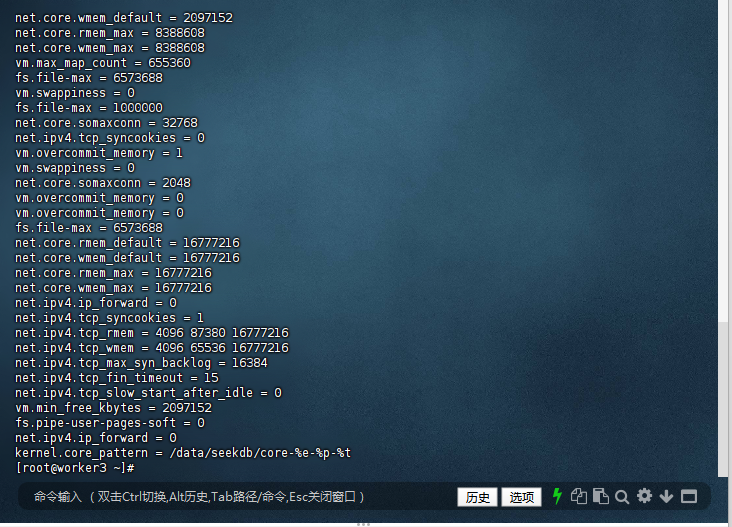Click the copy icon in command bar

(579, 496)
